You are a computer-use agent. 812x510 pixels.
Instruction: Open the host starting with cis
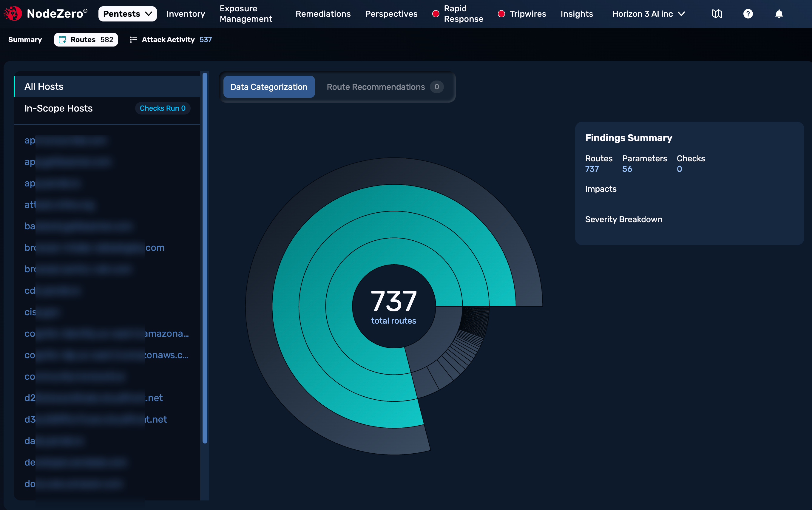click(42, 312)
